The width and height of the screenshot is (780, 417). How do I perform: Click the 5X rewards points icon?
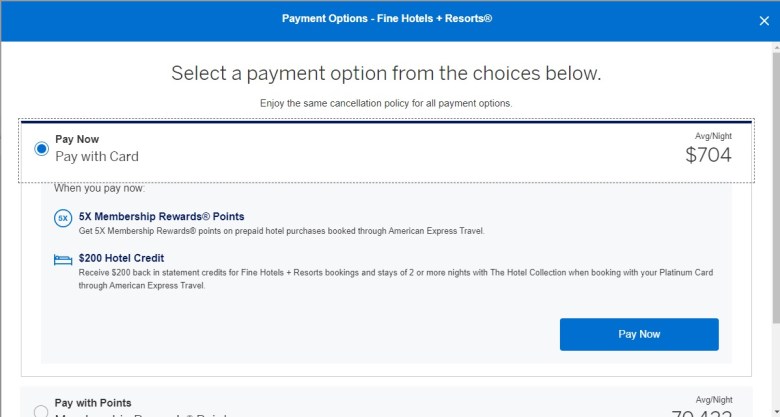[x=63, y=217]
